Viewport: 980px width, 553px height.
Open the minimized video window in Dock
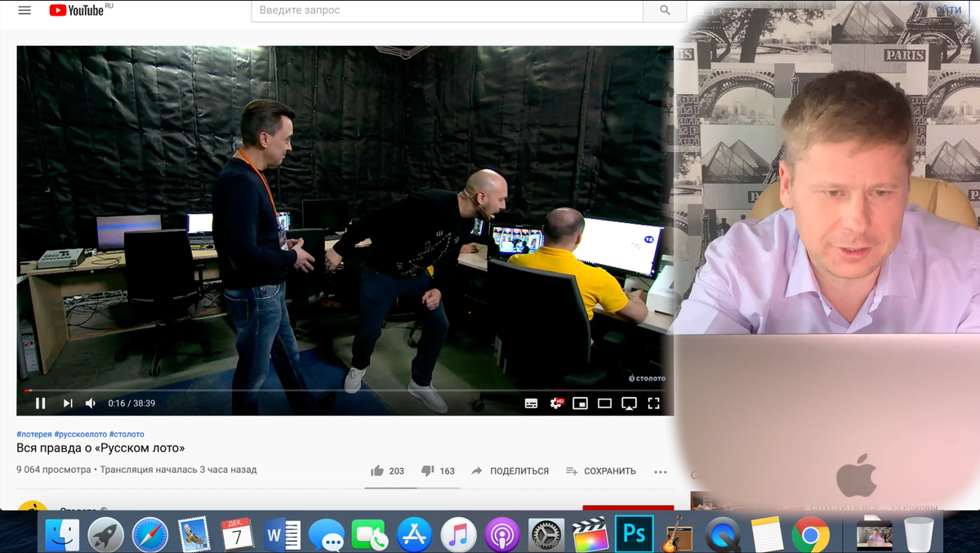pyautogui.click(x=875, y=536)
